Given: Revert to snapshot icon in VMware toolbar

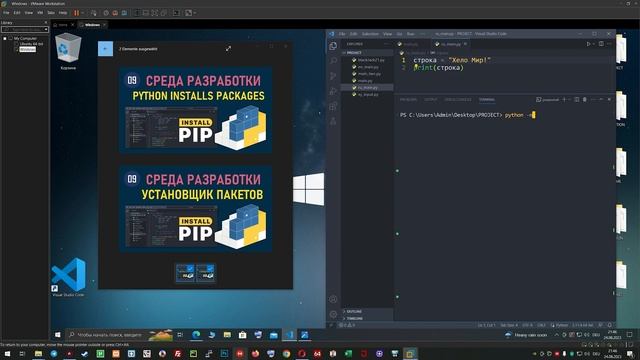Looking at the screenshot, I should pyautogui.click(x=115, y=13).
